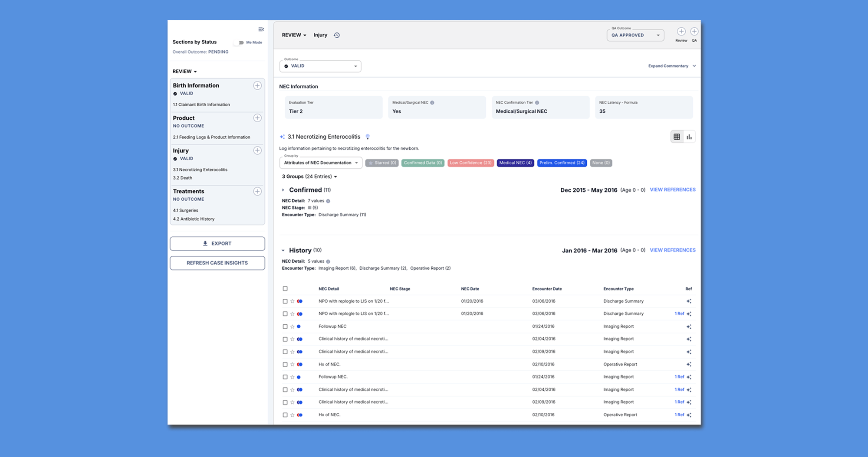Filter by Medical NEC (4) tag
Image resolution: width=868 pixels, height=457 pixels.
click(515, 163)
